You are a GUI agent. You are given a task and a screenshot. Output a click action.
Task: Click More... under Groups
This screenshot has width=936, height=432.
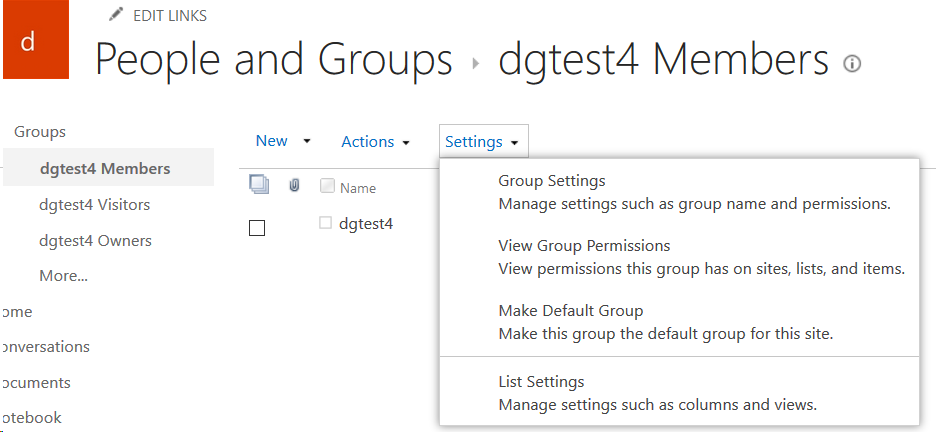[x=63, y=276]
